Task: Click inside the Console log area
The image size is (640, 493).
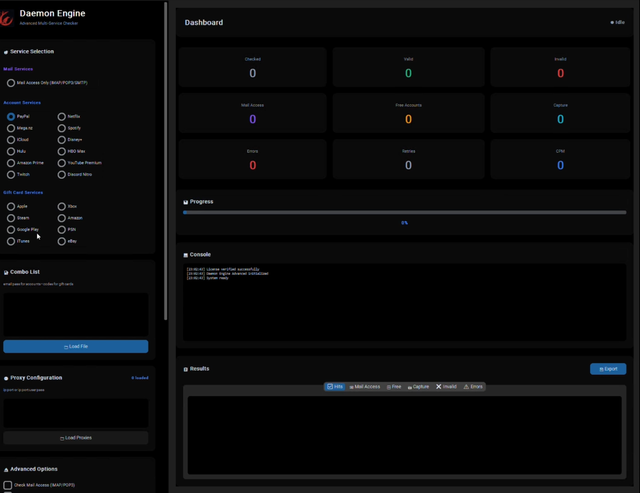Action: pyautogui.click(x=404, y=302)
